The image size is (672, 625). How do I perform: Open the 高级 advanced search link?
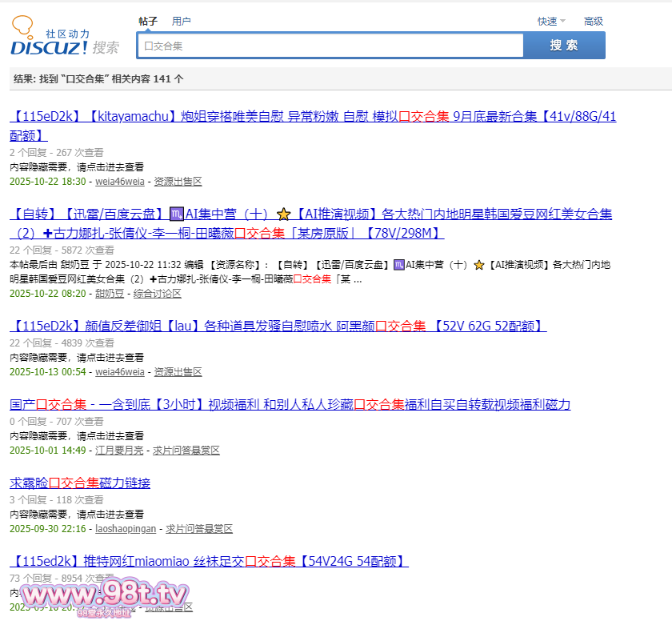593,22
